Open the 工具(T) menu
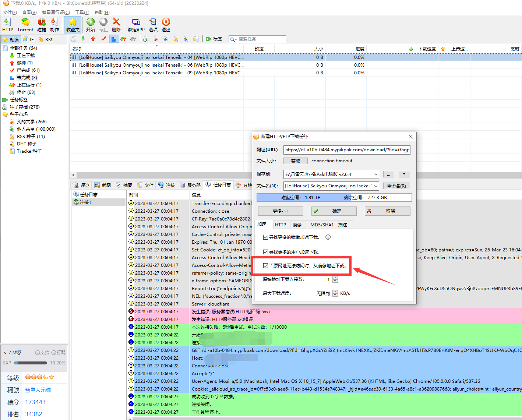522x420 pixels. 82,12
